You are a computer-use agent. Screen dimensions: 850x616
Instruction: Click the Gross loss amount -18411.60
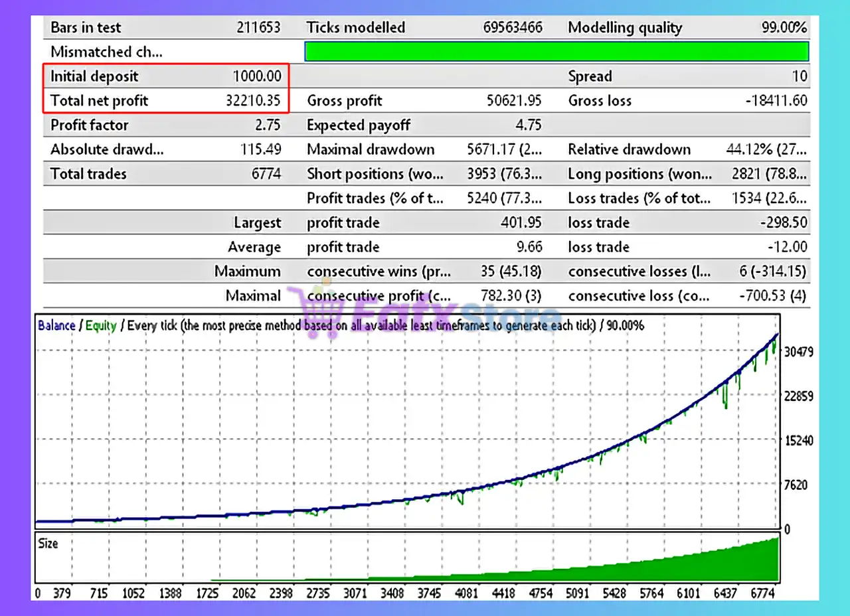[x=776, y=101]
